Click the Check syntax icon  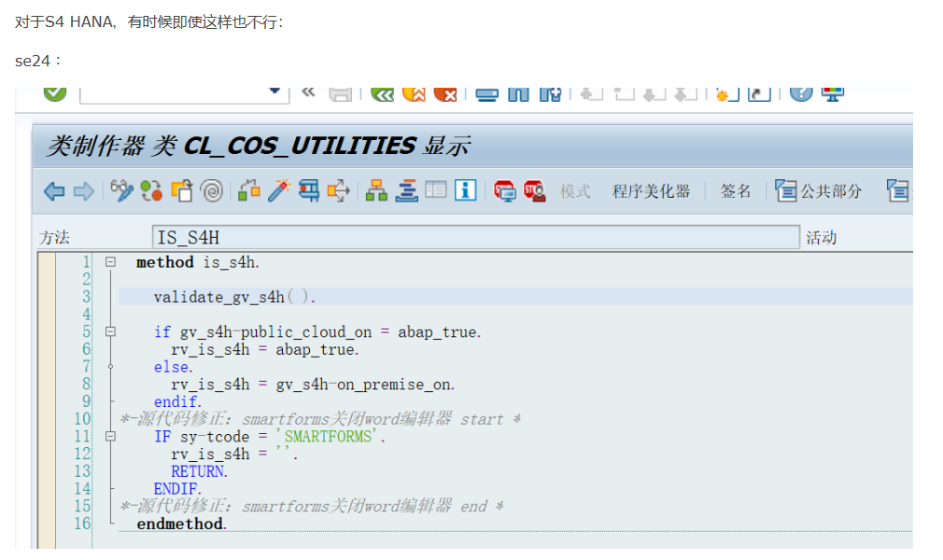(x=249, y=190)
